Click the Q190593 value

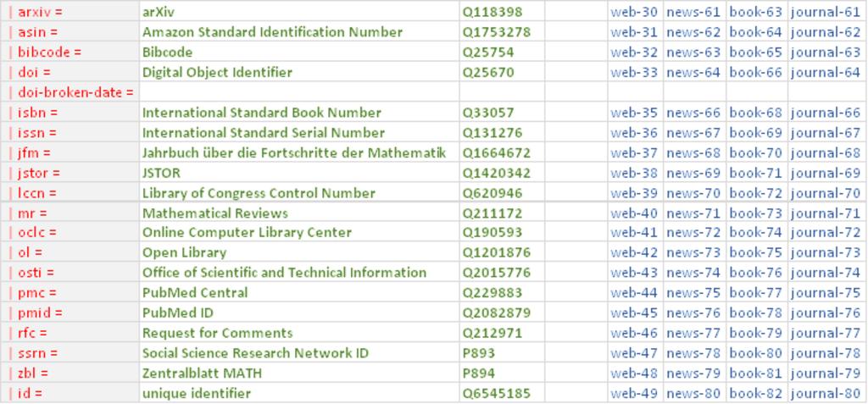pos(492,232)
